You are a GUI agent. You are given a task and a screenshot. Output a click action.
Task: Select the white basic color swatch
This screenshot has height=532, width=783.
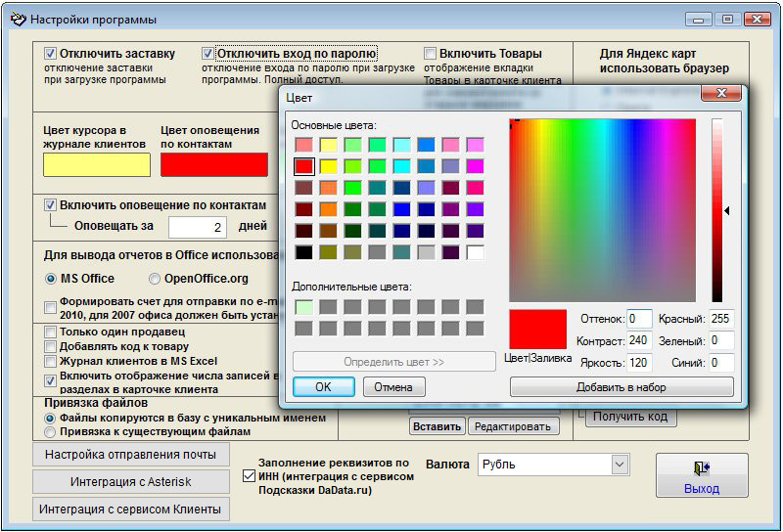pos(476,252)
